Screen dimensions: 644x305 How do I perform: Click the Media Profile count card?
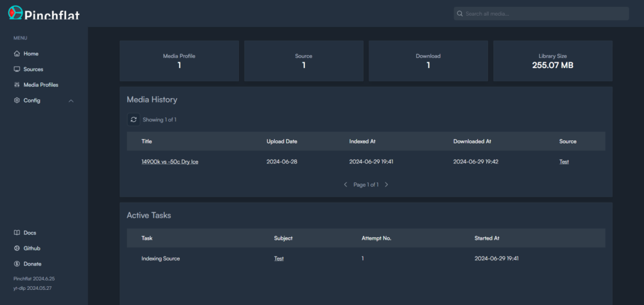click(179, 61)
